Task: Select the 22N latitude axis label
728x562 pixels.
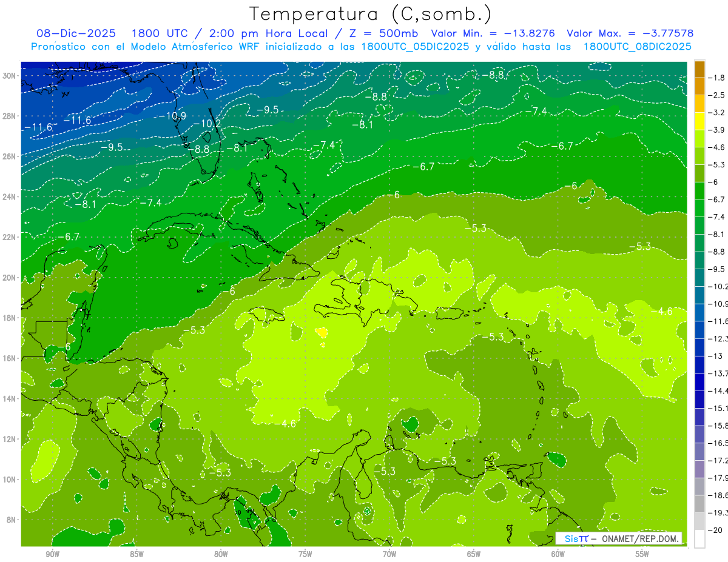Action: (9, 237)
